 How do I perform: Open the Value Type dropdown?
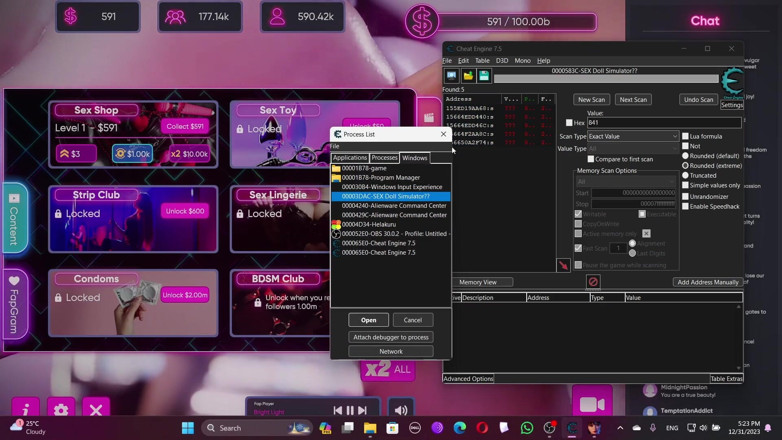pyautogui.click(x=633, y=149)
